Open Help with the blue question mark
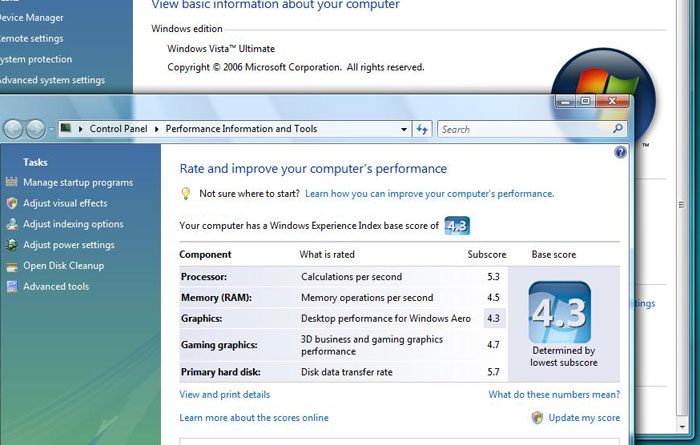 pos(620,153)
